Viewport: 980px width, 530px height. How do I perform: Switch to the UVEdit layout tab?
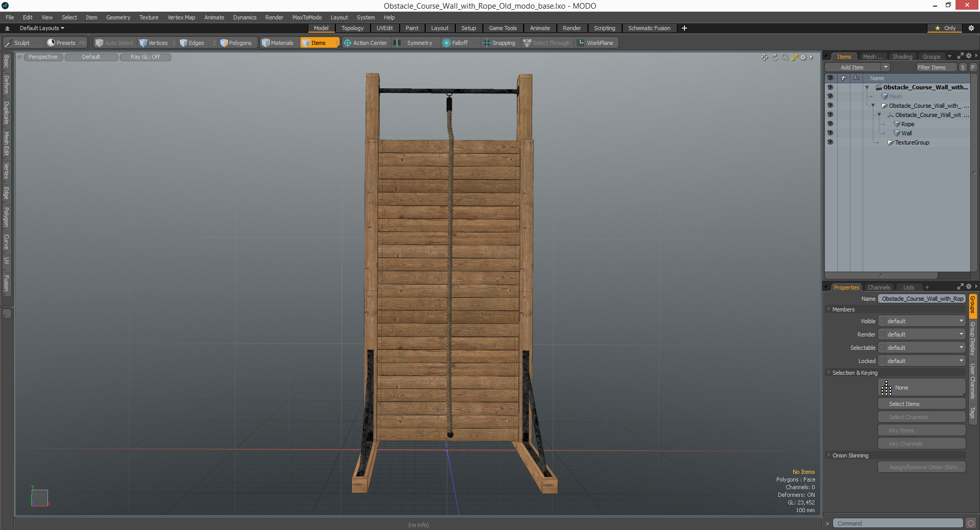[x=384, y=28]
